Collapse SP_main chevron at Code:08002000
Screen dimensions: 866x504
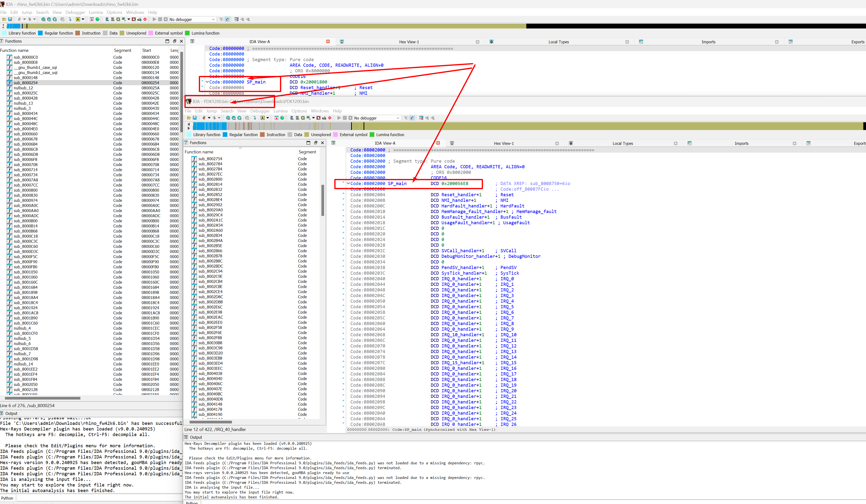[x=348, y=183]
